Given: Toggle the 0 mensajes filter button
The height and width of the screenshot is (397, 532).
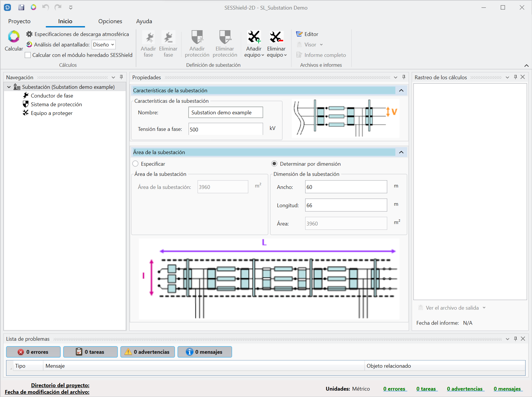Looking at the screenshot, I should [x=205, y=352].
